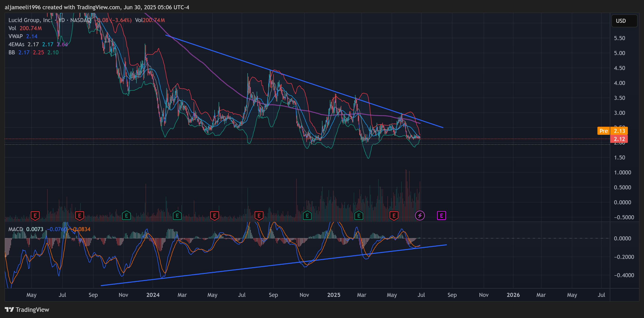Screen dimensions: 644x318
Task: Click the -0.2000 MACD scale label
Action: click(624, 257)
